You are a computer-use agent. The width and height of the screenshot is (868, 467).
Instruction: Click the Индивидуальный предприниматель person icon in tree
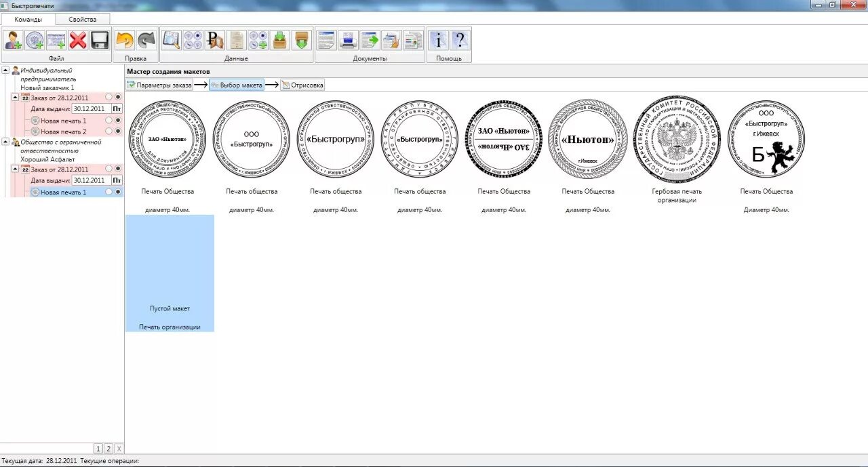16,70
